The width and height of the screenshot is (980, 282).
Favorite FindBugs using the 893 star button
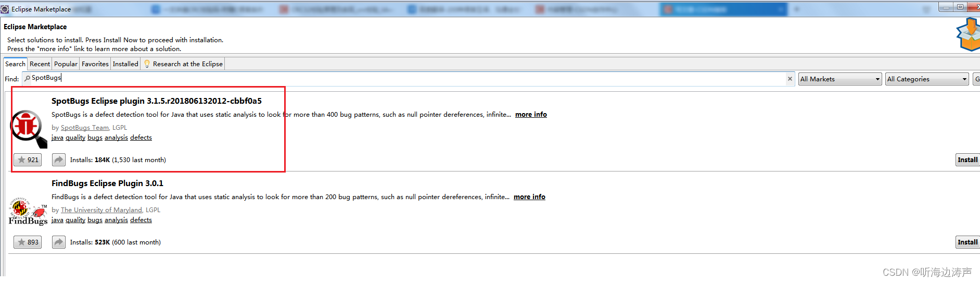point(28,242)
